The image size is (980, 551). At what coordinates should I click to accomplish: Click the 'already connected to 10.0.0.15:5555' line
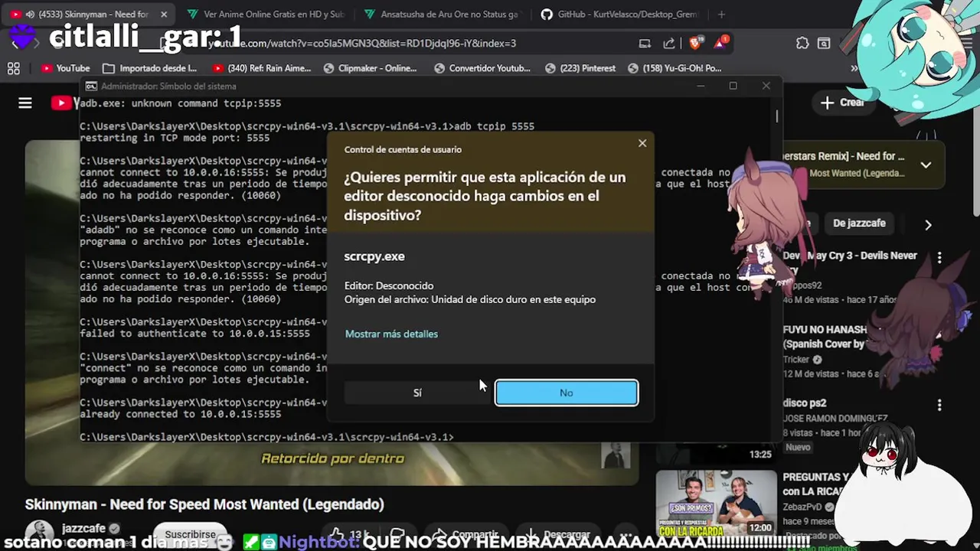(180, 414)
